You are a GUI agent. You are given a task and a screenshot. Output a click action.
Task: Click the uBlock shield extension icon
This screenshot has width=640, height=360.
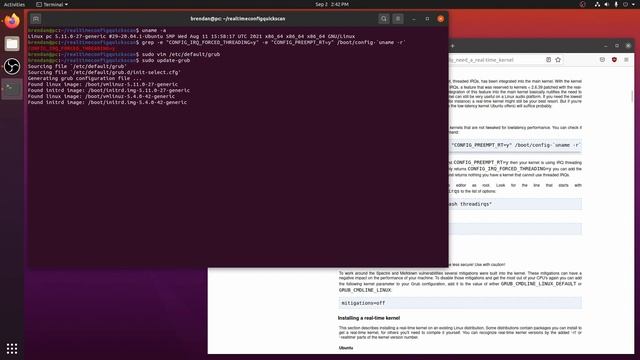click(614, 60)
